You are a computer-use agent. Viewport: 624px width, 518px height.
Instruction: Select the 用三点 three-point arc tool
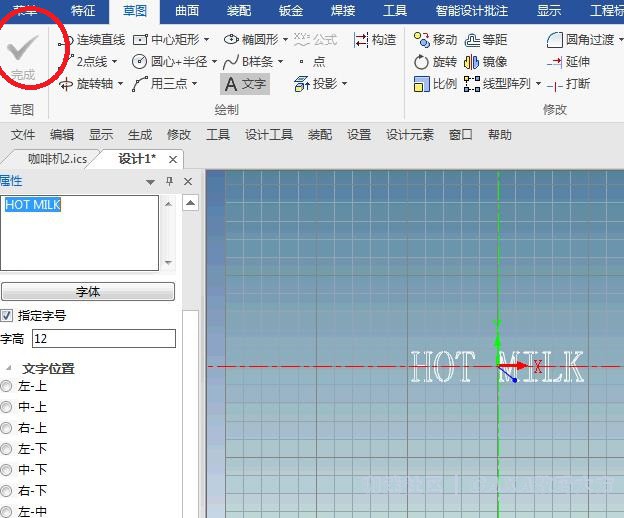click(x=160, y=84)
